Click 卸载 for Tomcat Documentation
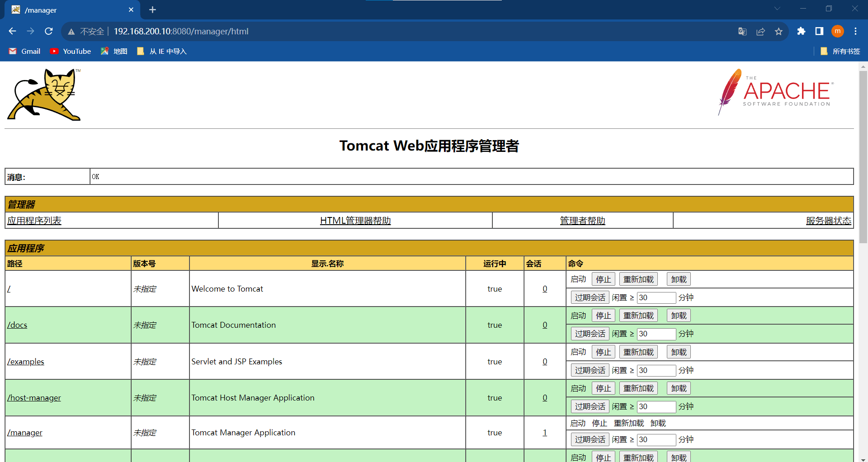The width and height of the screenshot is (868, 462). click(x=679, y=316)
